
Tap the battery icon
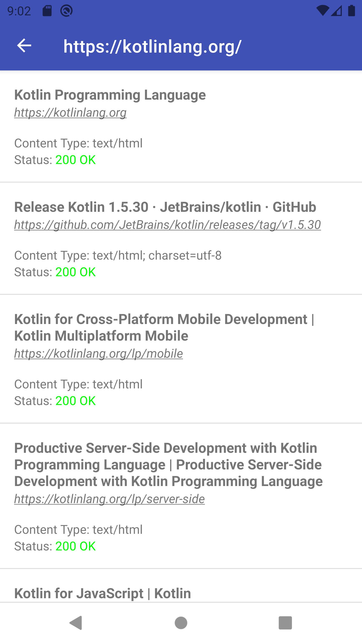click(351, 11)
